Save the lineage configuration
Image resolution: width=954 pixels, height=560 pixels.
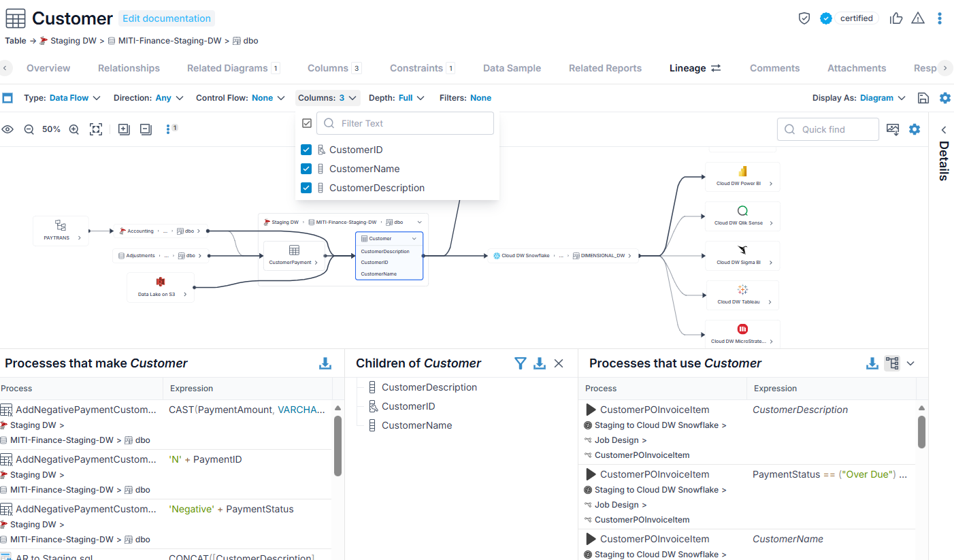923,98
